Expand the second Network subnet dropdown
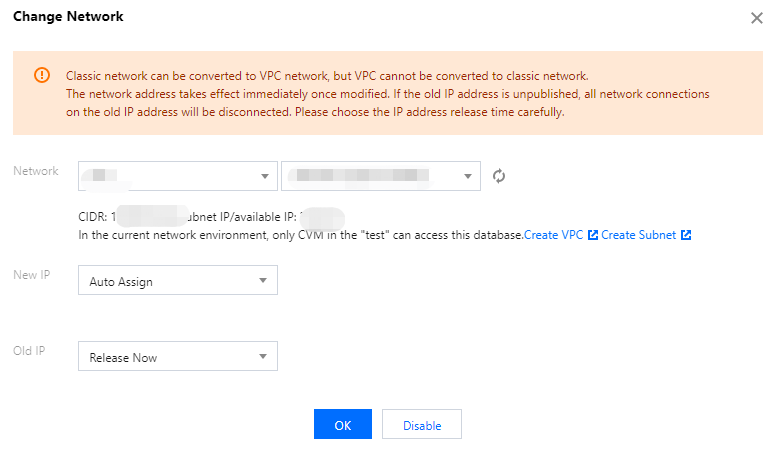This screenshot has height=451, width=773. (381, 176)
